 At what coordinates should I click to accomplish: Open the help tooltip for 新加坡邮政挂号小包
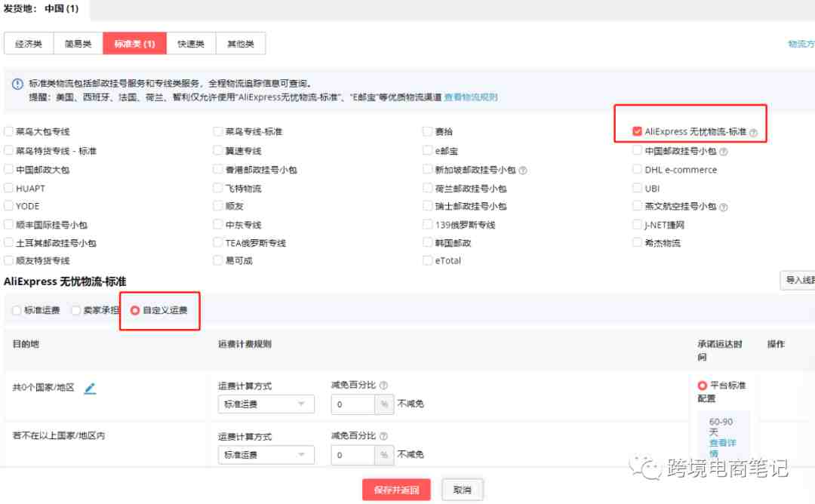click(x=523, y=171)
